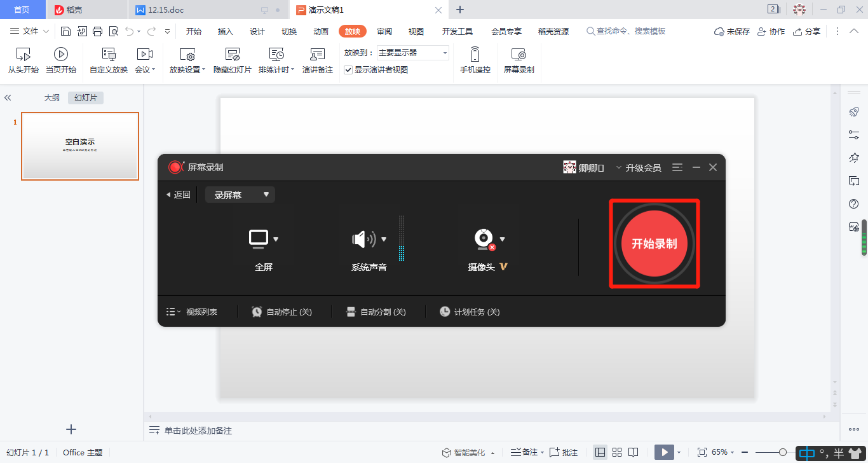The height and width of the screenshot is (463, 868).
Task: Open 手机遥控 phone remote tool
Action: (x=475, y=55)
